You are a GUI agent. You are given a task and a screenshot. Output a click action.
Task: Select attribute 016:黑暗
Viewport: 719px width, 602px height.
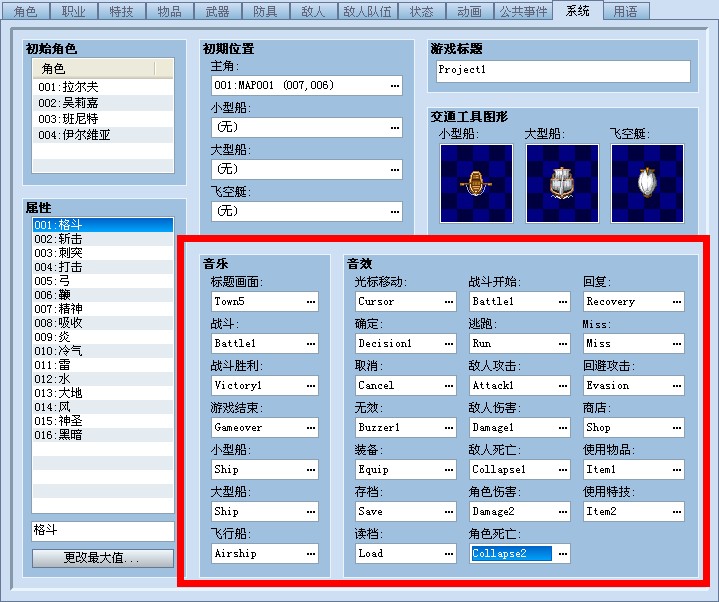pos(103,435)
